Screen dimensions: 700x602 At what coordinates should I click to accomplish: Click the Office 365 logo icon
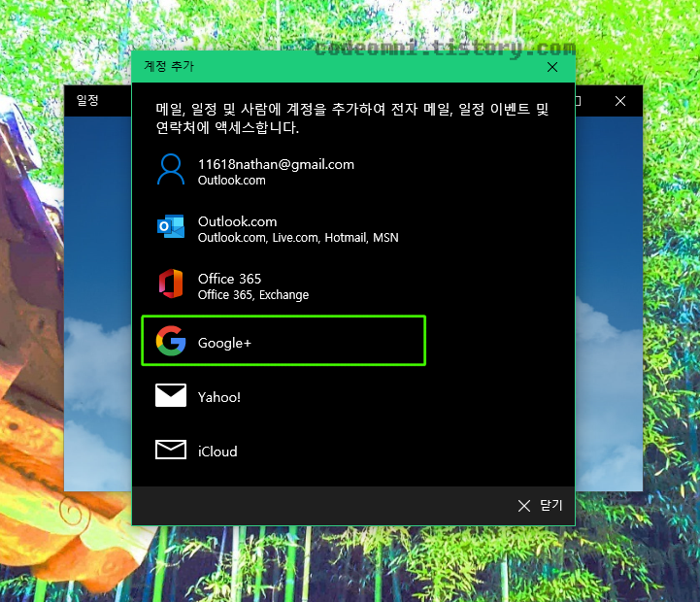point(171,284)
